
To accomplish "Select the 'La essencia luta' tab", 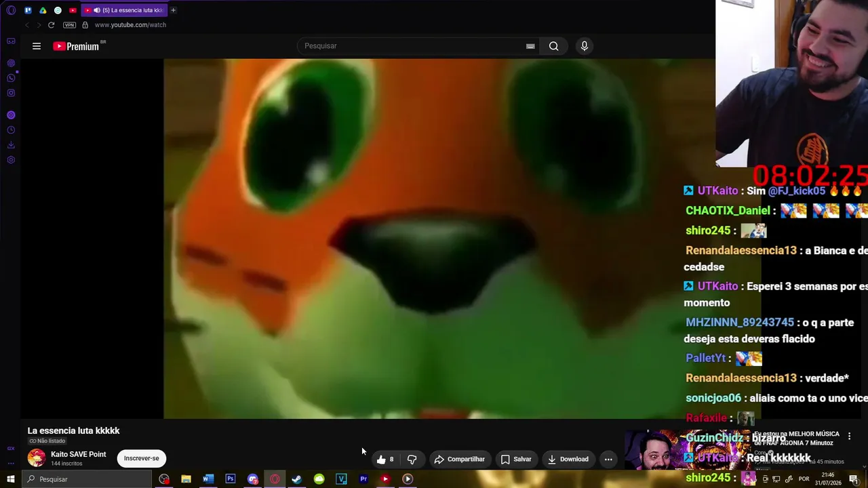I will tap(124, 10).
